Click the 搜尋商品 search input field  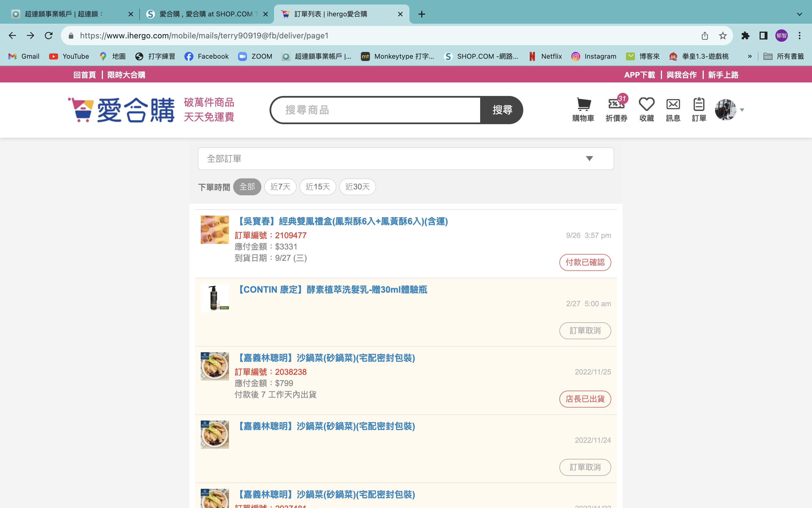(376, 110)
